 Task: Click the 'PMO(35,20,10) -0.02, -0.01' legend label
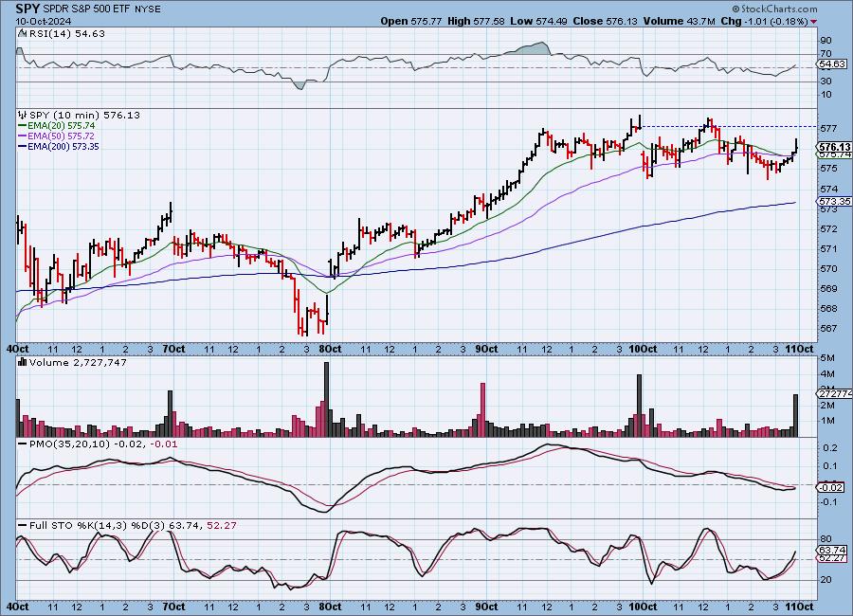pyautogui.click(x=103, y=444)
